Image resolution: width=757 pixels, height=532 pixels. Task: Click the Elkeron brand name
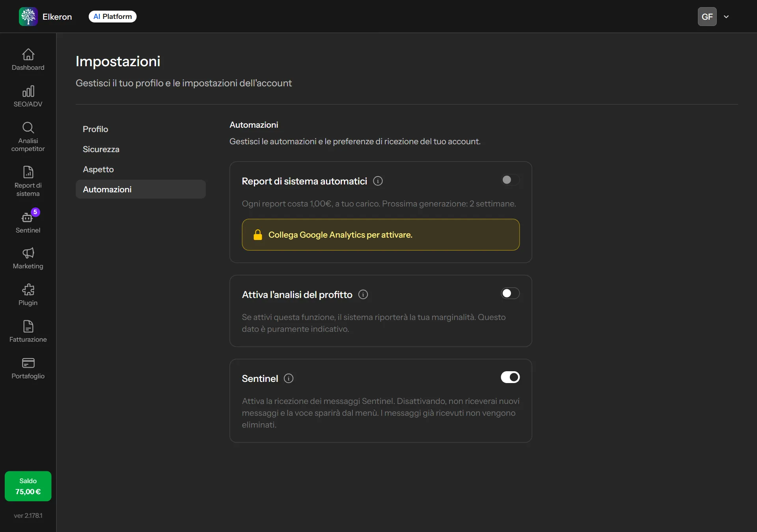(x=57, y=17)
